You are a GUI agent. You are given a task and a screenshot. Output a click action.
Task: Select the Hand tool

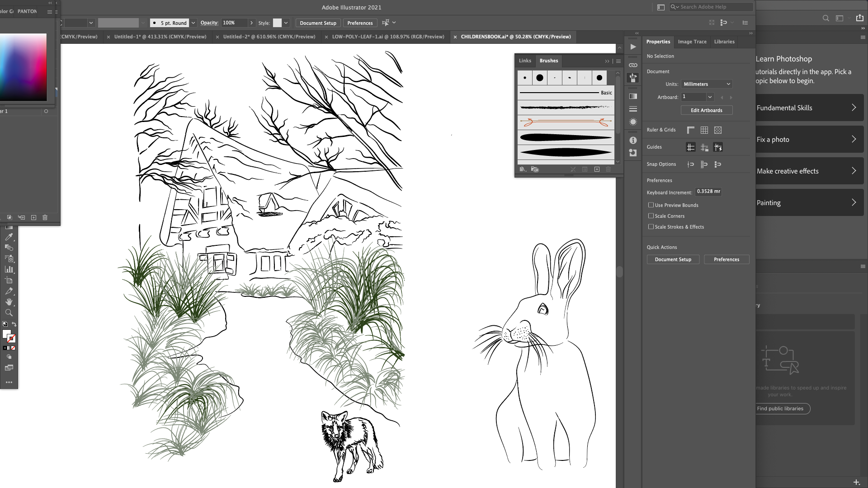9,302
